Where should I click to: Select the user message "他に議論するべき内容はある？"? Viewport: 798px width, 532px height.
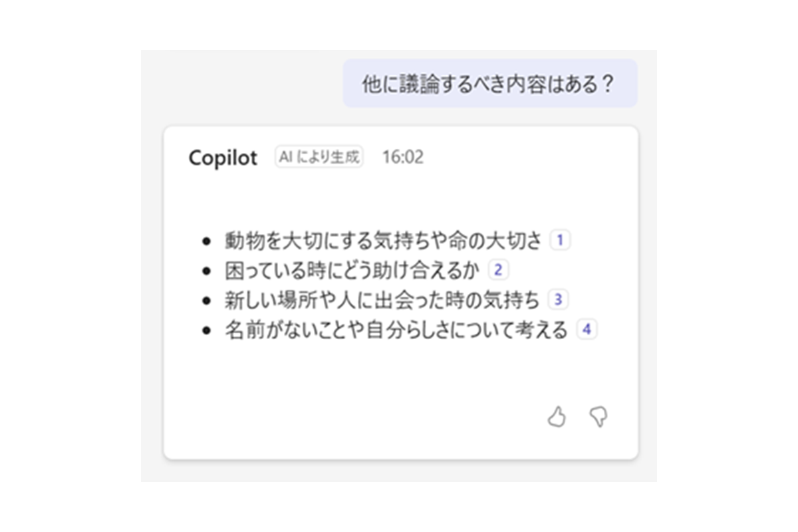(489, 84)
